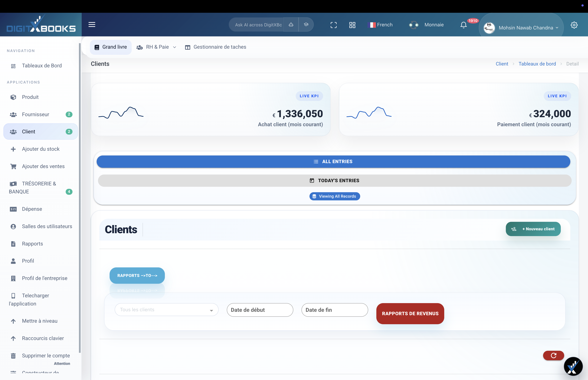Screen dimensions: 588x380
Task: Switch to TODAY'S ENTRIES view
Action: pos(335,180)
